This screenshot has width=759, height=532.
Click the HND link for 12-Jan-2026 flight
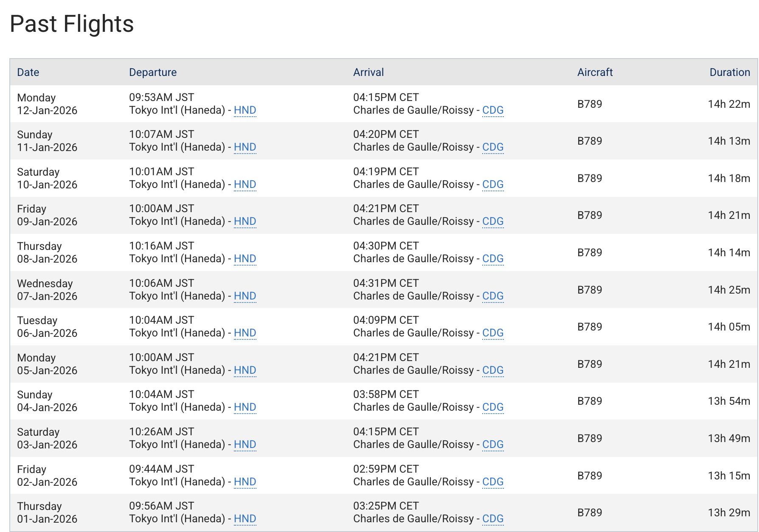point(245,110)
